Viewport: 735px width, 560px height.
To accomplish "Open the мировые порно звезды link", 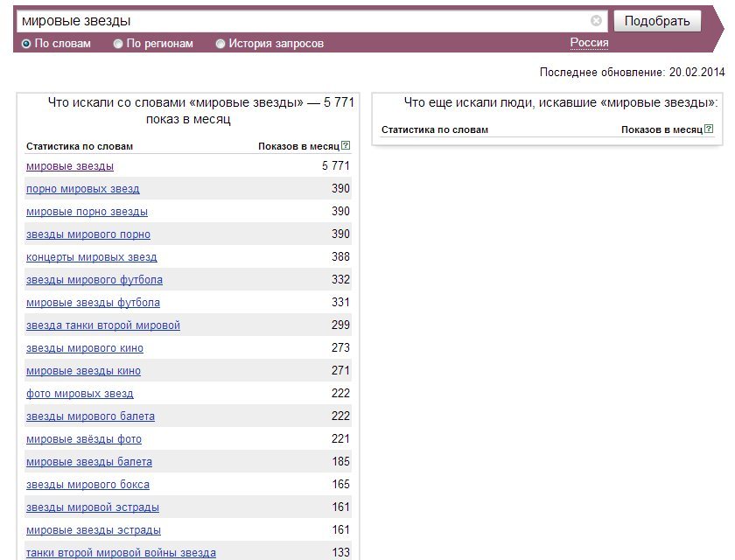I will point(87,212).
